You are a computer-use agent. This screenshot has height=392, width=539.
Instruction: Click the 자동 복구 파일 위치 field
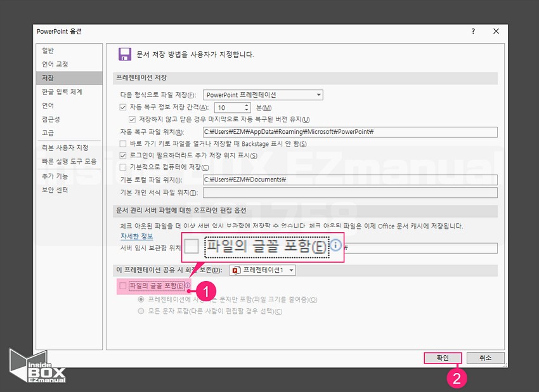(x=350, y=132)
